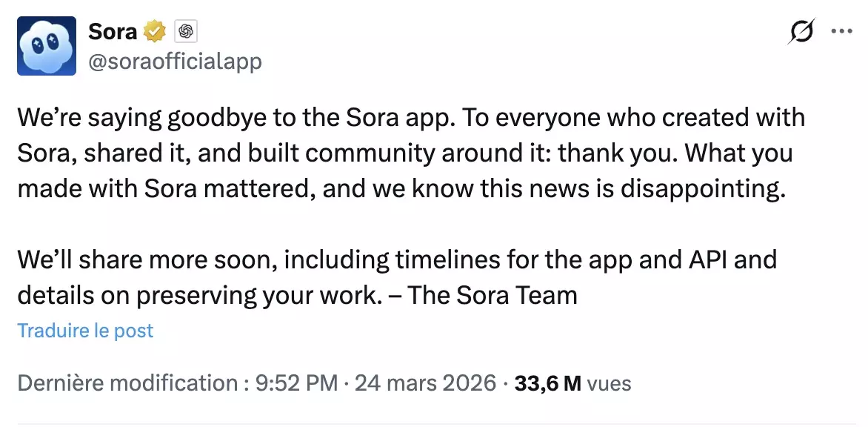Screen dimensions: 868x427
Task: Click the "We're saying goodbye" opening sentence
Action: pyautogui.click(x=148, y=117)
